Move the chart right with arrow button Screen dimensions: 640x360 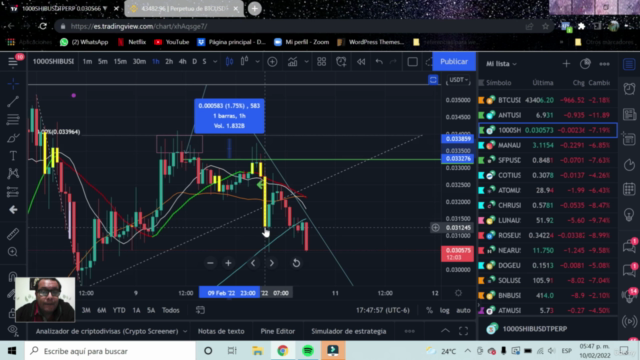271,263
